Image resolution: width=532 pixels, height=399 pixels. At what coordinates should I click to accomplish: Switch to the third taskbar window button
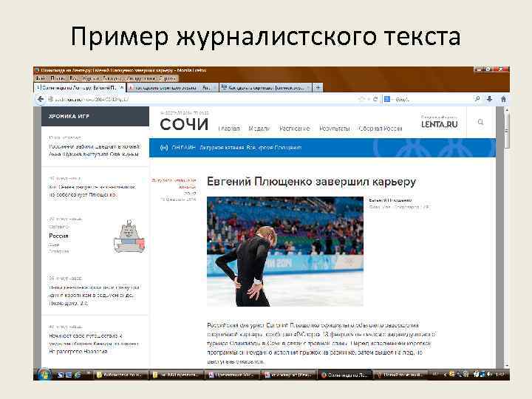233,375
